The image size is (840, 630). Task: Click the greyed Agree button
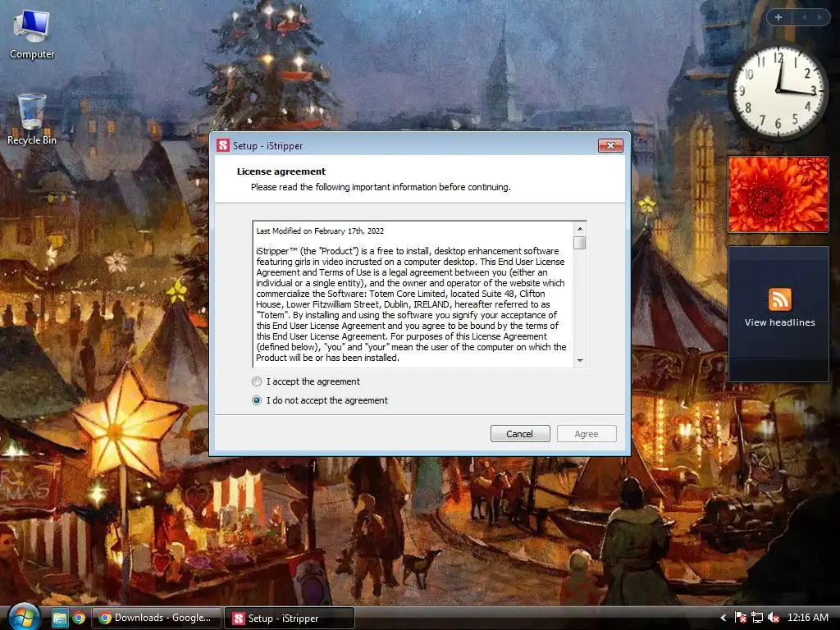(x=586, y=433)
